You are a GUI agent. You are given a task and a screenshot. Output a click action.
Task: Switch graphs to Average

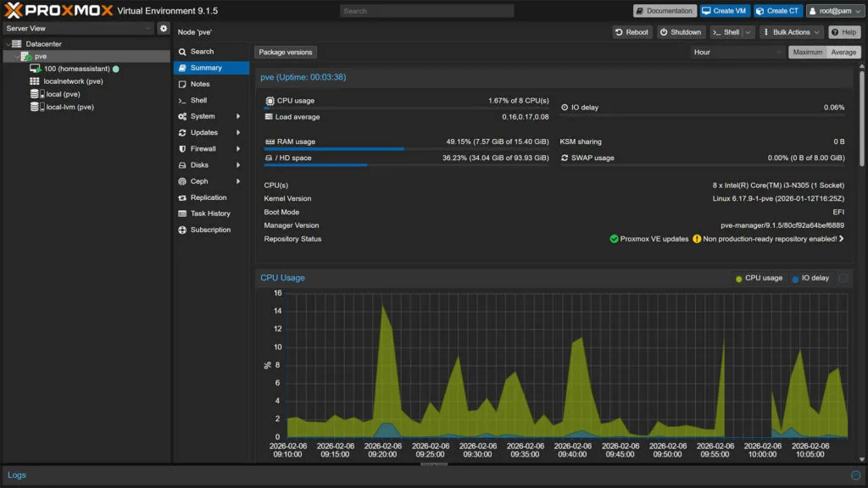(843, 52)
